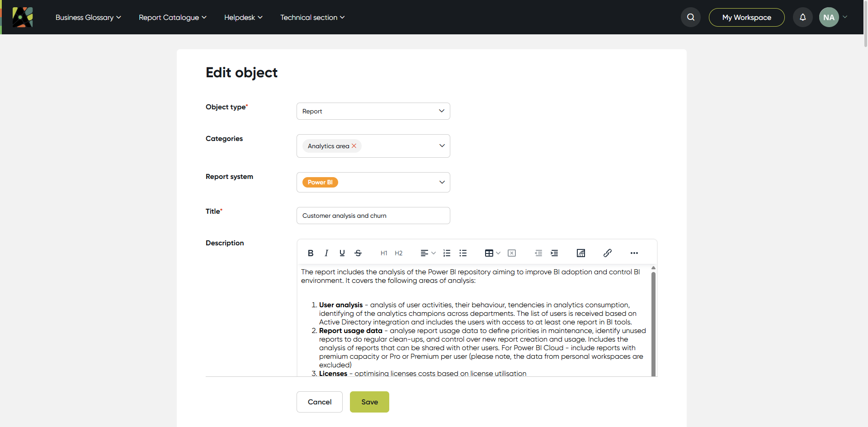
Task: Open the Business Glossary menu
Action: click(88, 17)
